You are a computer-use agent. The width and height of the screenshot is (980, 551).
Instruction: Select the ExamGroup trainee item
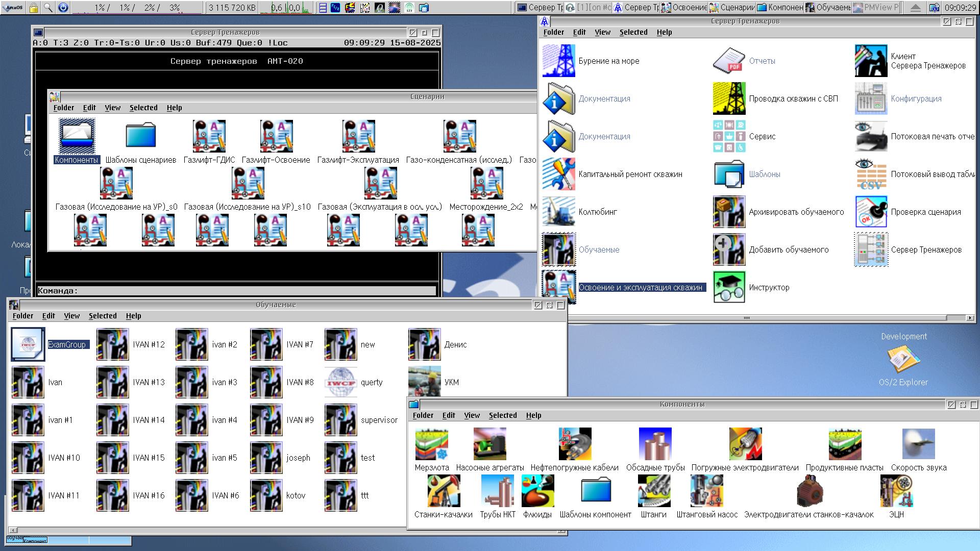28,344
